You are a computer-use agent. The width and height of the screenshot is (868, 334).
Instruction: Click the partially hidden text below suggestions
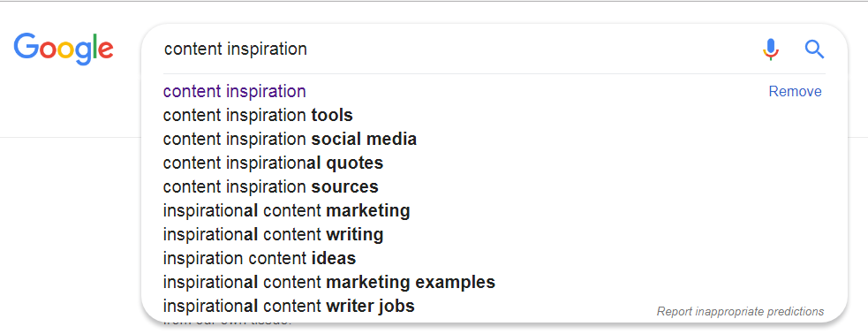tap(226, 322)
